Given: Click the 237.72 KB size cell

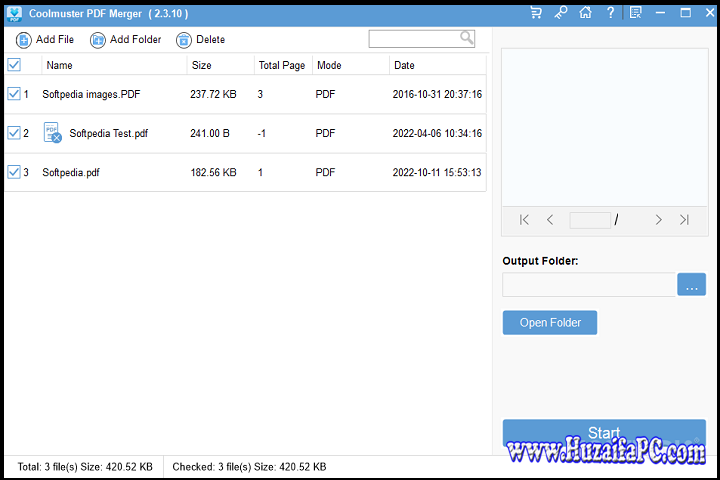Looking at the screenshot, I should (214, 94).
